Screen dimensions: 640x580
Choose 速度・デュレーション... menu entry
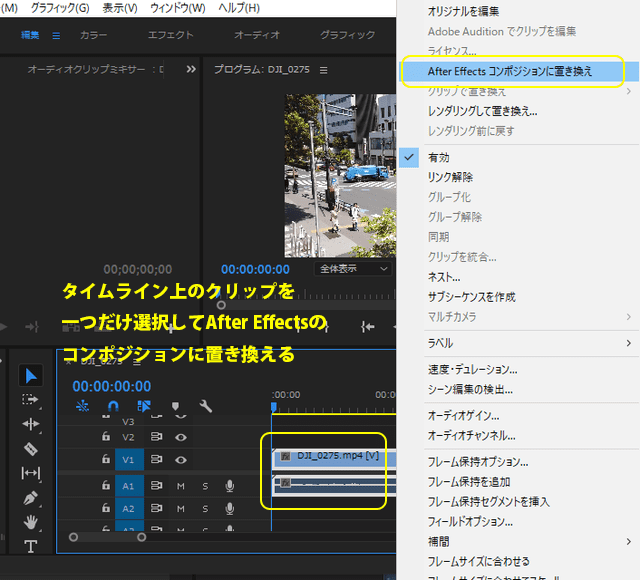(x=518, y=370)
